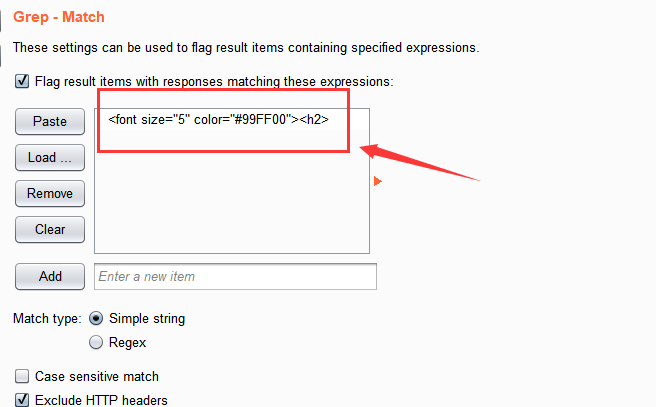This screenshot has height=407, width=656.
Task: Enable the Case sensitive match checkbox
Action: [22, 376]
